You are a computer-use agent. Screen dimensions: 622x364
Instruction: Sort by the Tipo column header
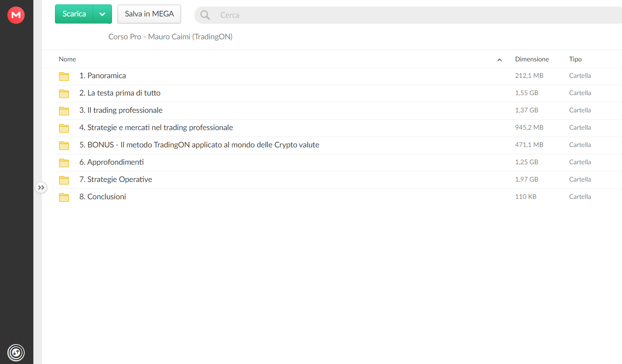[575, 59]
